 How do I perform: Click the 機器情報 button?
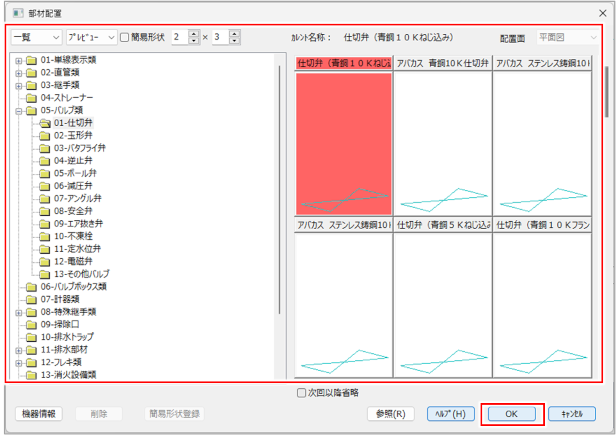click(x=39, y=413)
